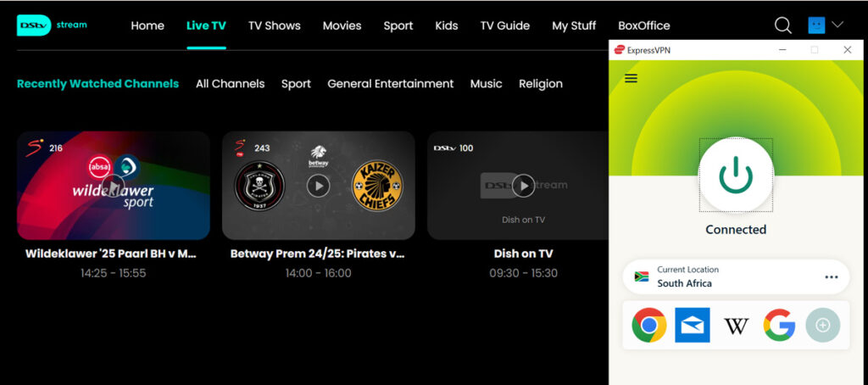
Task: Play the Dish on TV channel
Action: [x=523, y=186]
